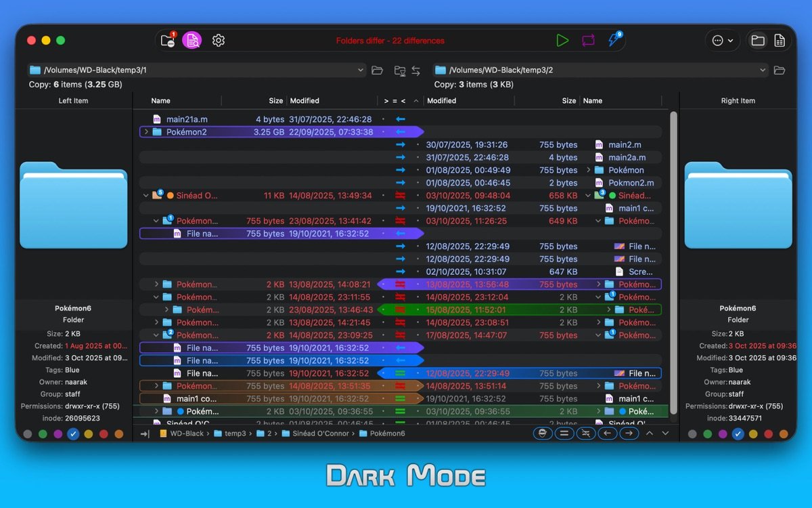
Task: Jump to Sinéad O'Connor in the breadcrumb
Action: point(320,433)
